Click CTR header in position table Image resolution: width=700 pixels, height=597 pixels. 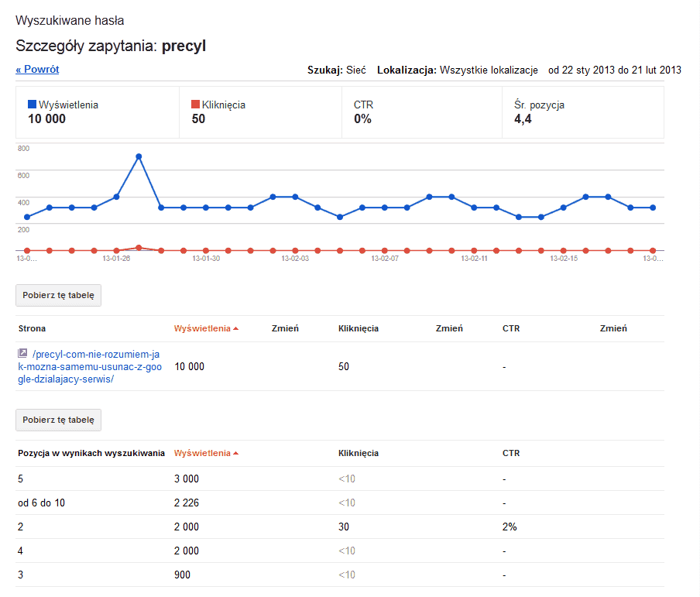[511, 453]
